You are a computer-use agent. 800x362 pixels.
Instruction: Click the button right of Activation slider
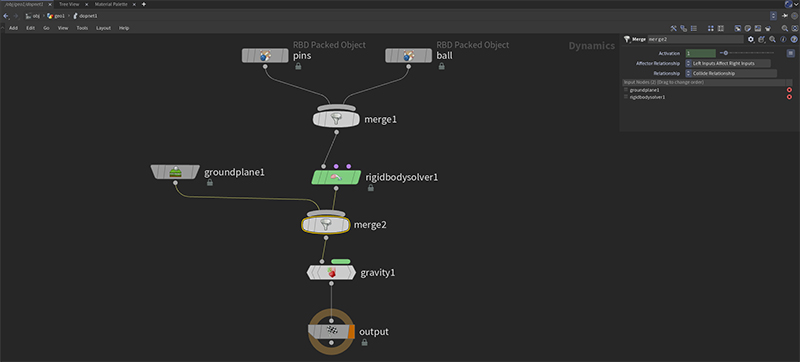click(791, 53)
